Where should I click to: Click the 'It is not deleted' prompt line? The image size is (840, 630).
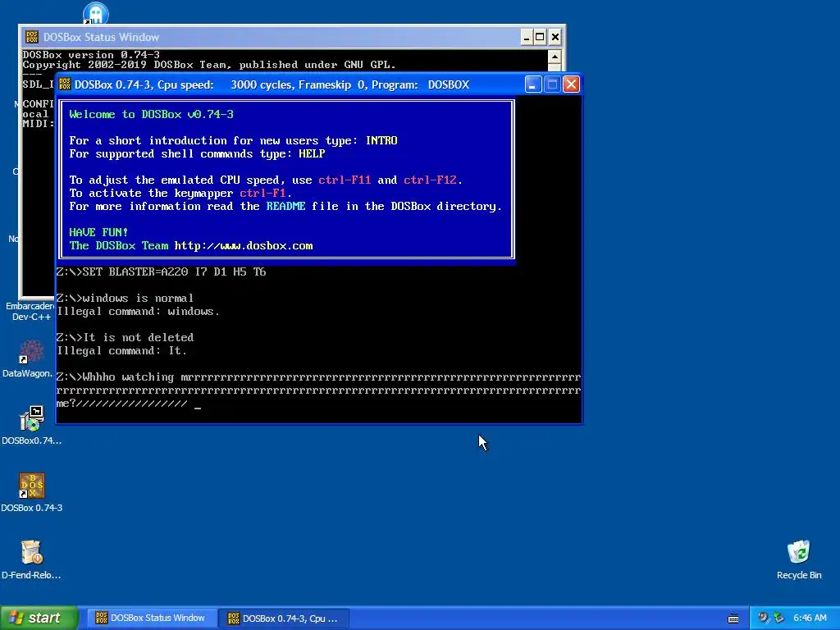coord(125,337)
